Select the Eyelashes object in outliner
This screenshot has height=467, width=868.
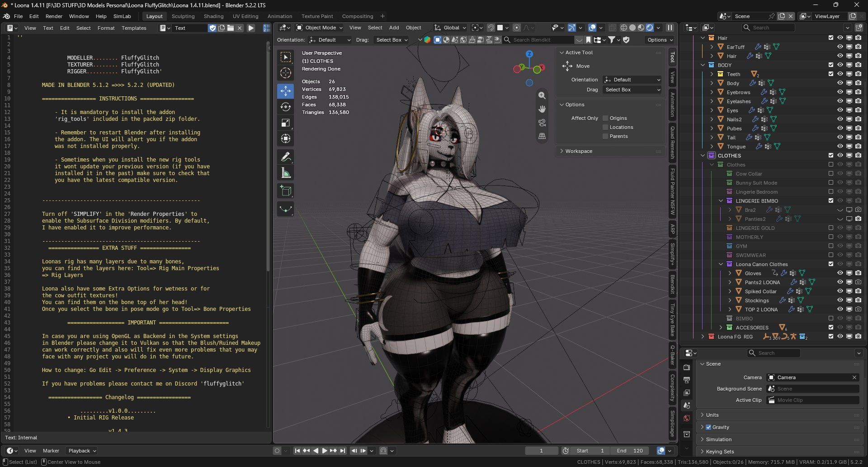738,101
